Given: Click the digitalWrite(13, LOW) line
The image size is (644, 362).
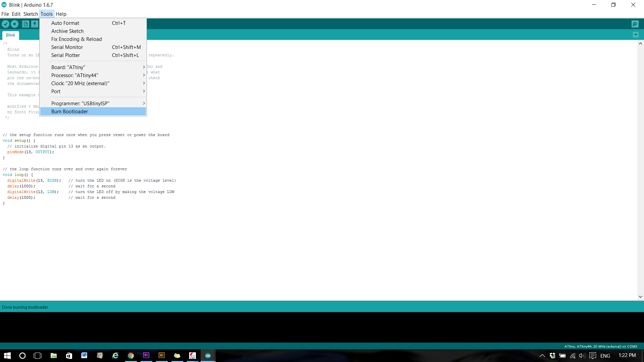Looking at the screenshot, I should tap(91, 192).
